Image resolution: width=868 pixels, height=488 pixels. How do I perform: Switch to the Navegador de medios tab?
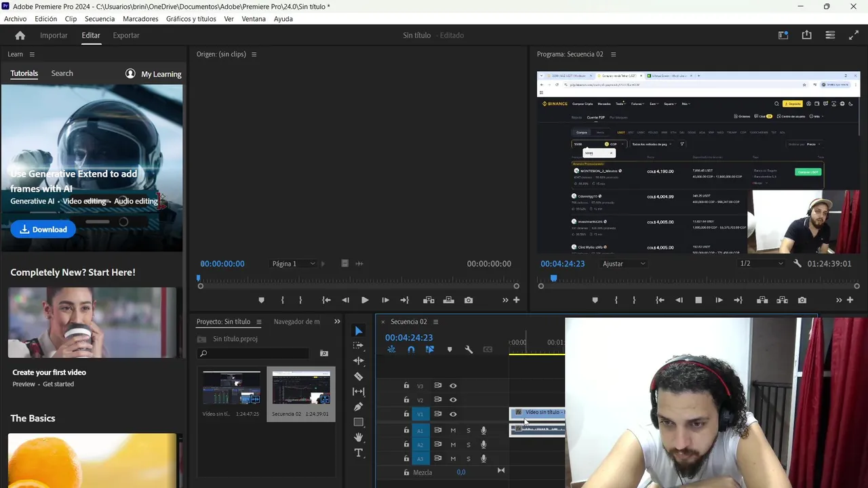(296, 322)
